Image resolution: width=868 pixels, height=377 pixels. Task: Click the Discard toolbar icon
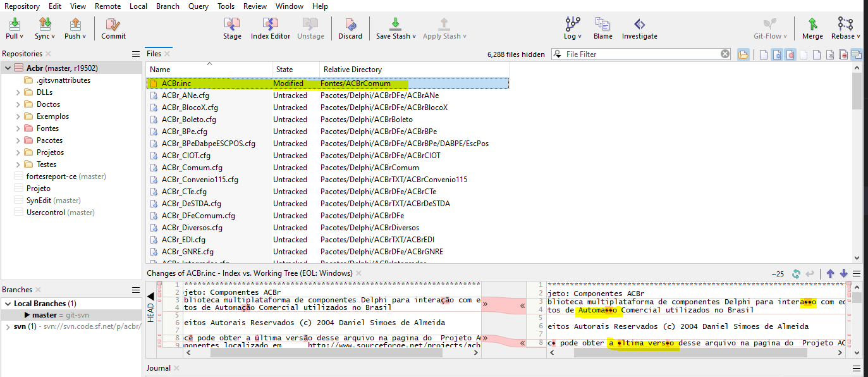[x=350, y=24]
